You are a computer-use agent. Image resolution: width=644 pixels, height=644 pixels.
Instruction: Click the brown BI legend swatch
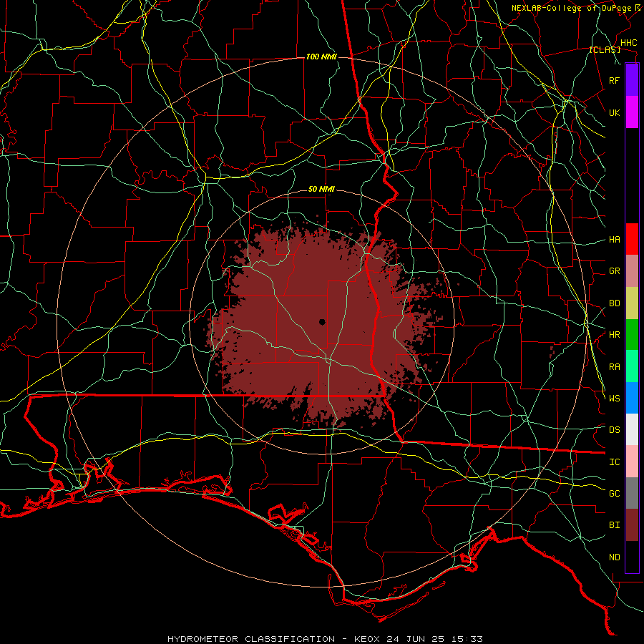tap(632, 525)
